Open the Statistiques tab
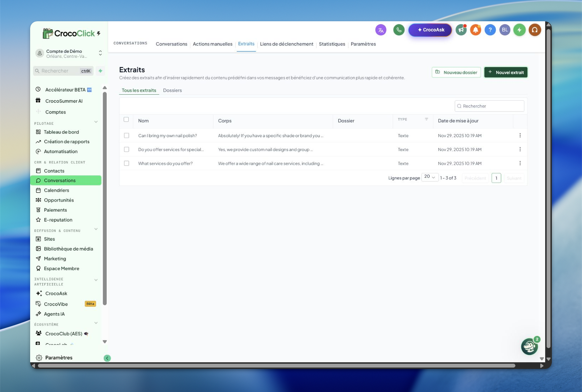The height and width of the screenshot is (392, 582). 332,44
